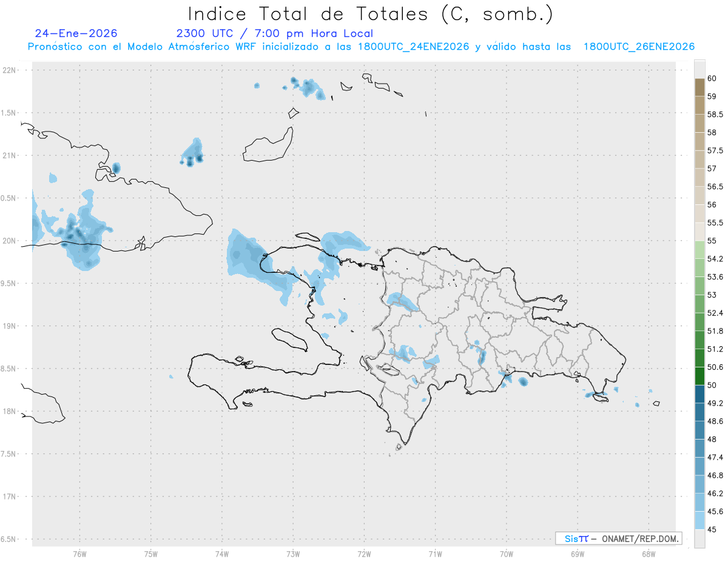Select the date text "24-Ene-2026"
This screenshot has width=728, height=562.
point(76,33)
